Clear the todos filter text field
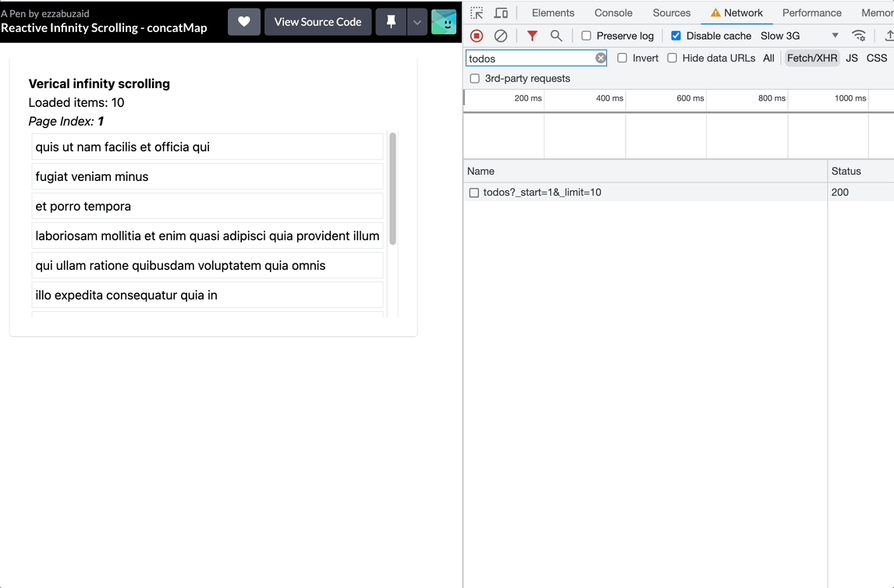Viewport: 894px width, 588px height. tap(601, 58)
